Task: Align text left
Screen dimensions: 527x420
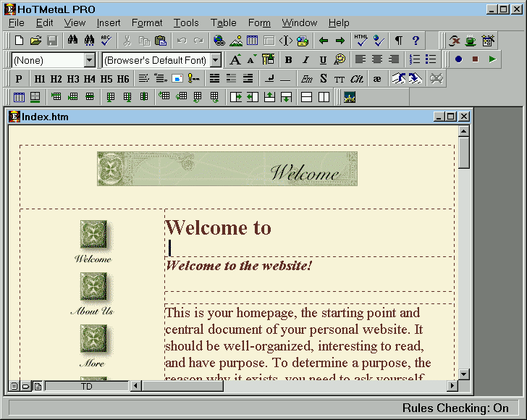Action: tap(361, 60)
